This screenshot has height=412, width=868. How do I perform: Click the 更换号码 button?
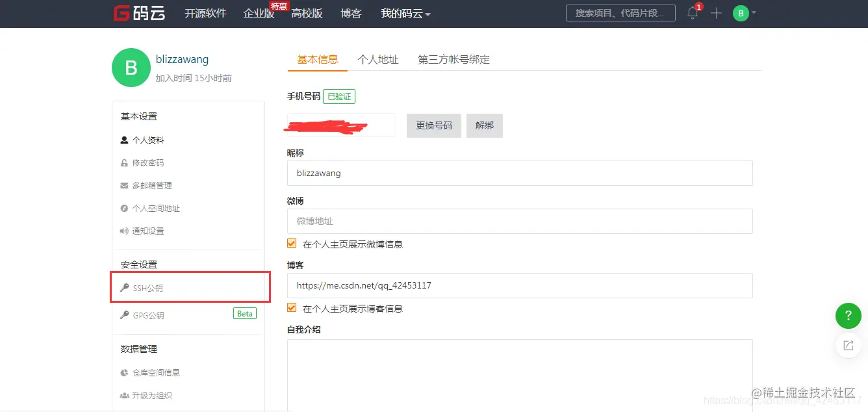(x=434, y=125)
